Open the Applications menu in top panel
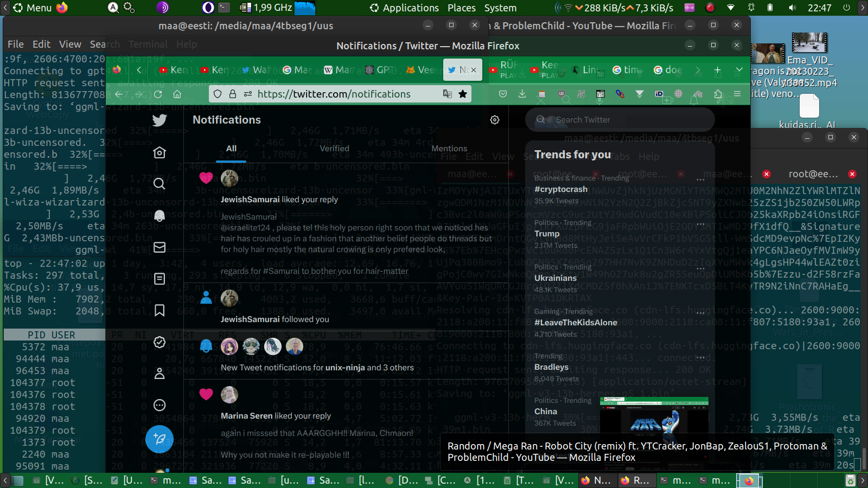868x488 pixels. tap(404, 8)
